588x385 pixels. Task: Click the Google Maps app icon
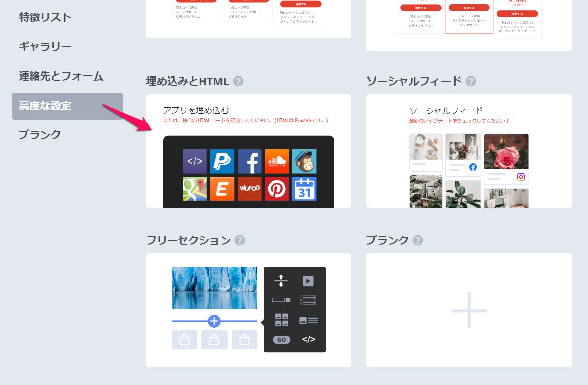(x=195, y=189)
